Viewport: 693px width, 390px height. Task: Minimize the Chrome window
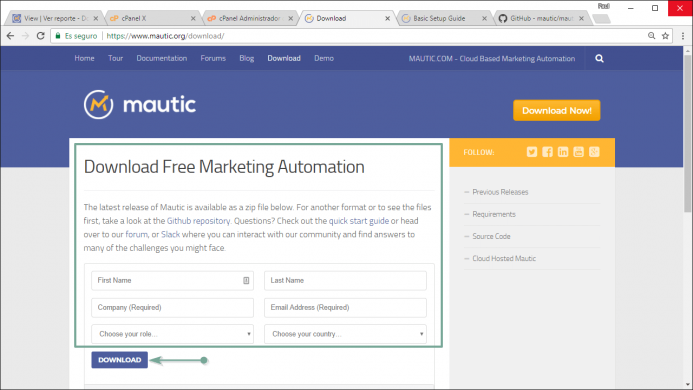pyautogui.click(x=631, y=8)
